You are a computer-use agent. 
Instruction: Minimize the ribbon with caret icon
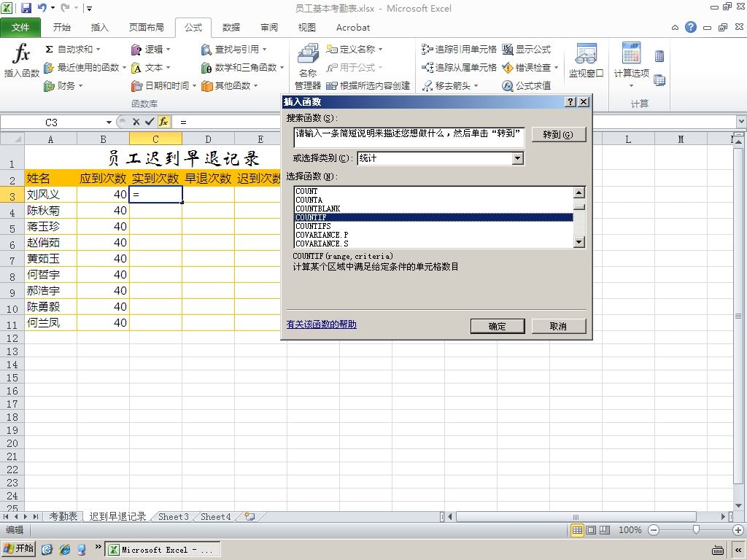[x=675, y=28]
